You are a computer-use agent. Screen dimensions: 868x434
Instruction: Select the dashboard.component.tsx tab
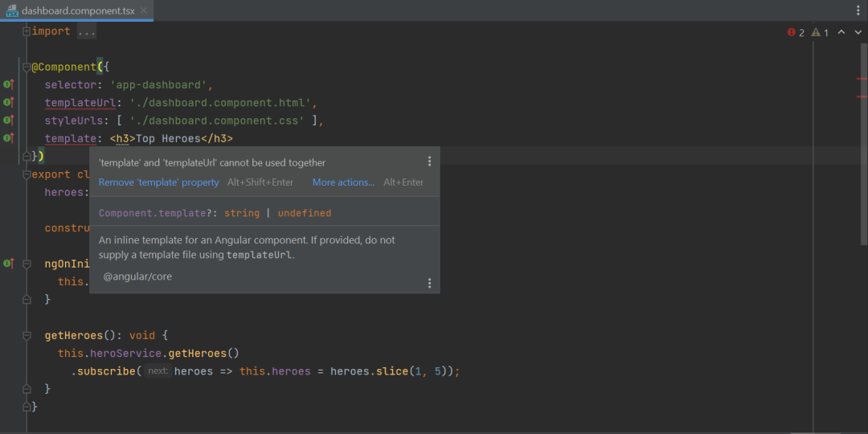click(77, 10)
